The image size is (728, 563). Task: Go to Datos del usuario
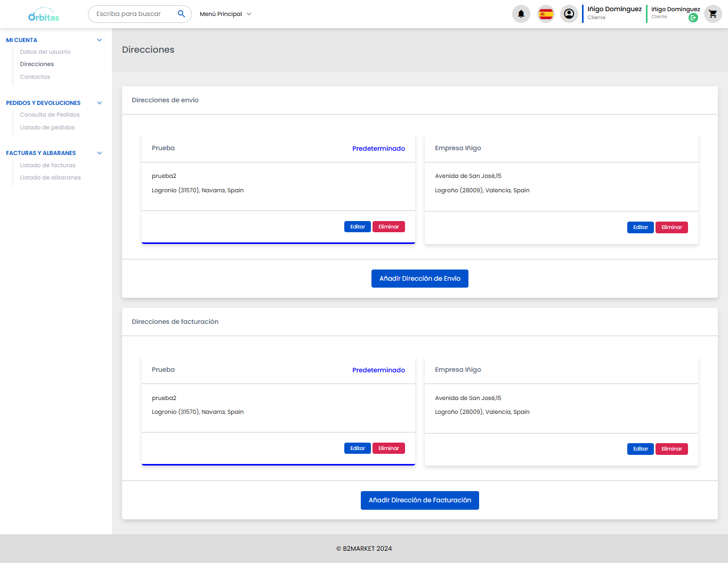pyautogui.click(x=45, y=52)
